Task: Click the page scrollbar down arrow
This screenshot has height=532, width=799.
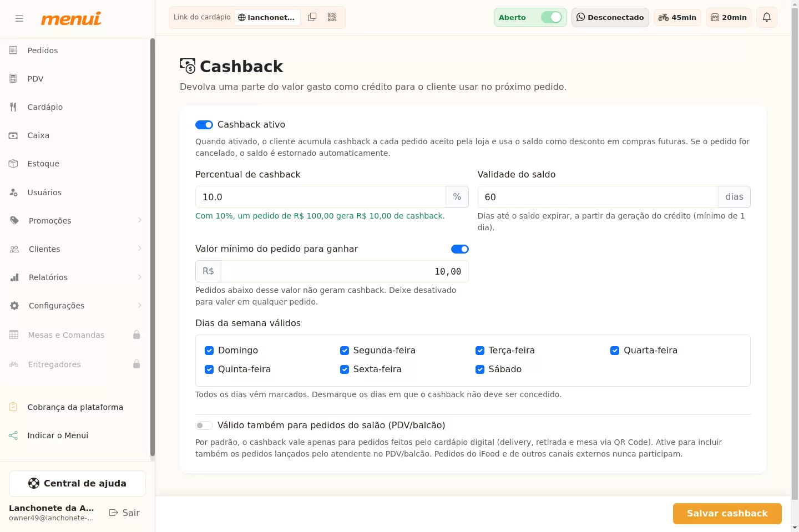Action: [x=795, y=528]
